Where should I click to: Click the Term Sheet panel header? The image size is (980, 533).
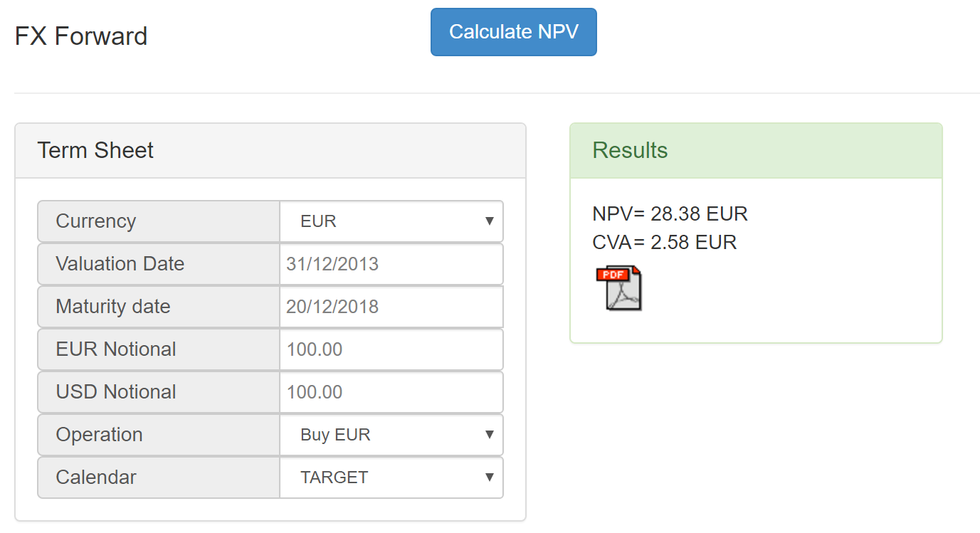click(95, 150)
